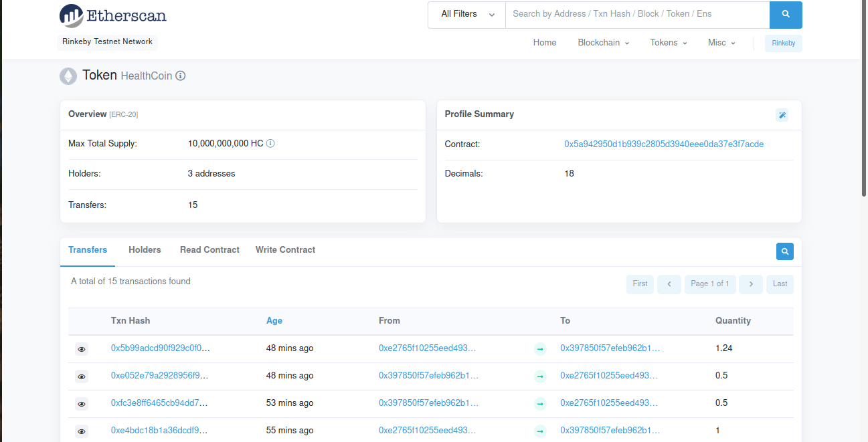Screen dimensions: 868x442
Task: Go to the previous page with the left chevron
Action: pyautogui.click(x=669, y=284)
